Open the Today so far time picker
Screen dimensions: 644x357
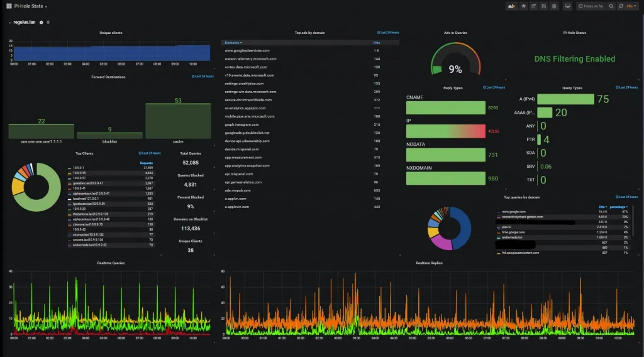coord(591,6)
